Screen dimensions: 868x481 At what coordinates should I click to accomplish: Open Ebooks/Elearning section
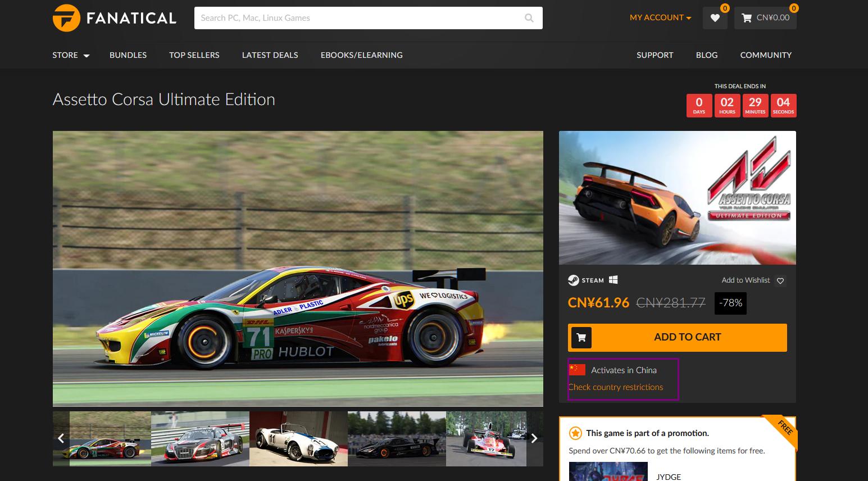[362, 55]
